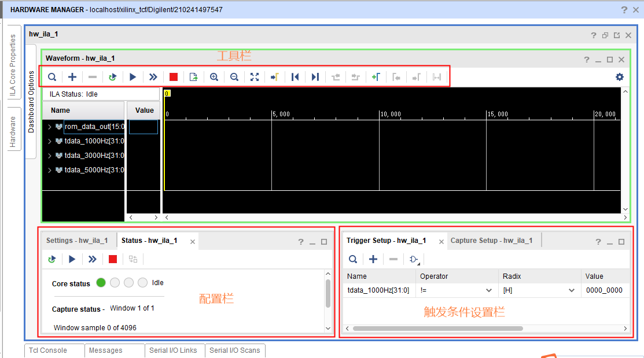
Task: Click the yellow cursor marker at 0
Action: coord(167,94)
